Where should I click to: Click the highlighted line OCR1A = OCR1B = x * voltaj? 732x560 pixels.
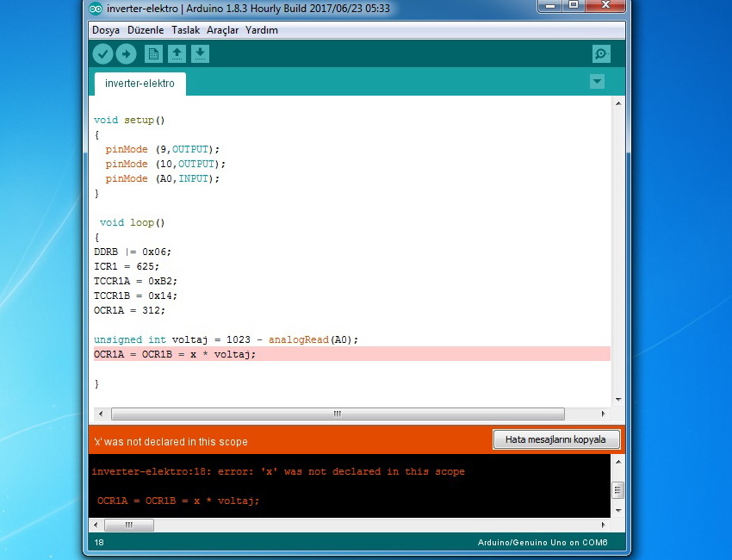tap(352, 354)
